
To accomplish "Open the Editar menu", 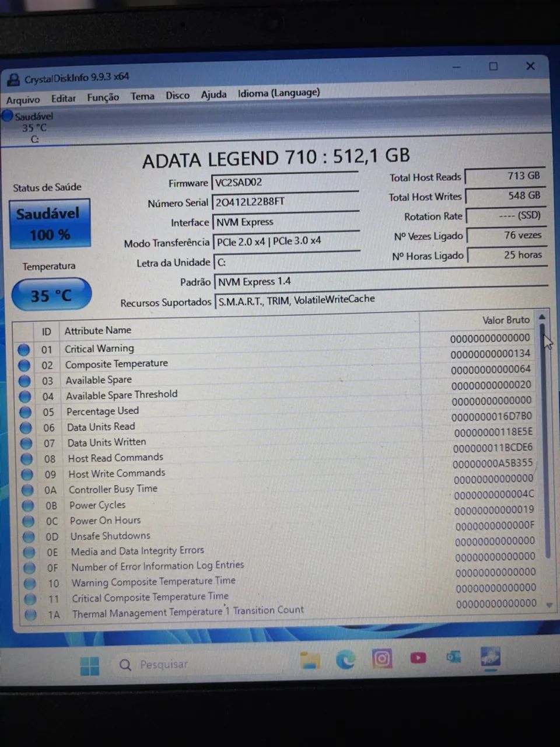I will (x=63, y=99).
